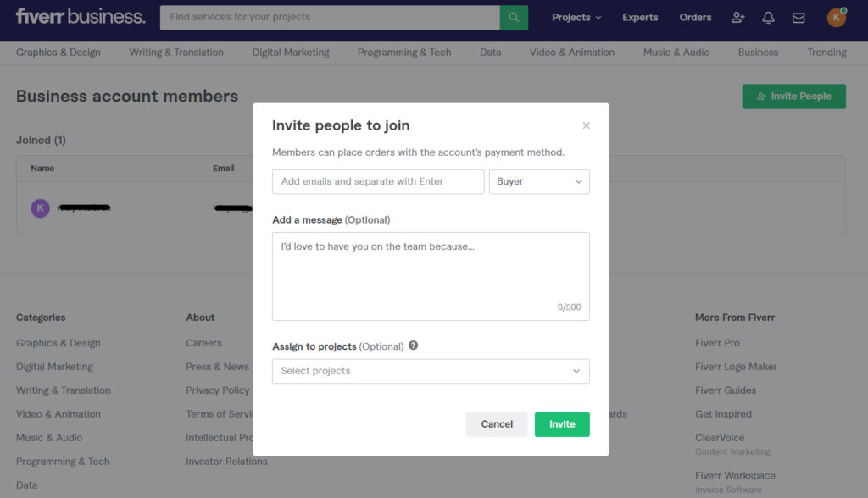
Task: Open the messages envelope icon
Action: point(798,17)
